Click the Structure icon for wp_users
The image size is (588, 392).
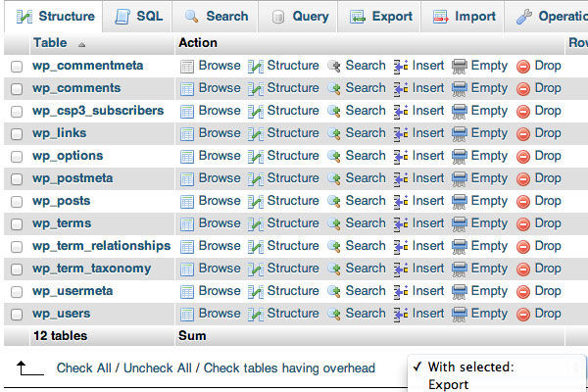tap(256, 315)
